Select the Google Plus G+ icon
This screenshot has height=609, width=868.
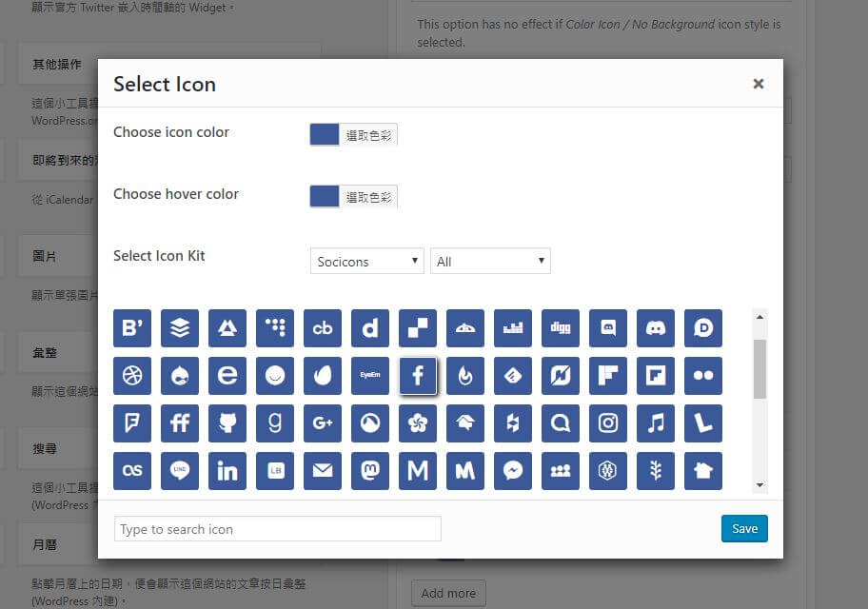pyautogui.click(x=323, y=423)
